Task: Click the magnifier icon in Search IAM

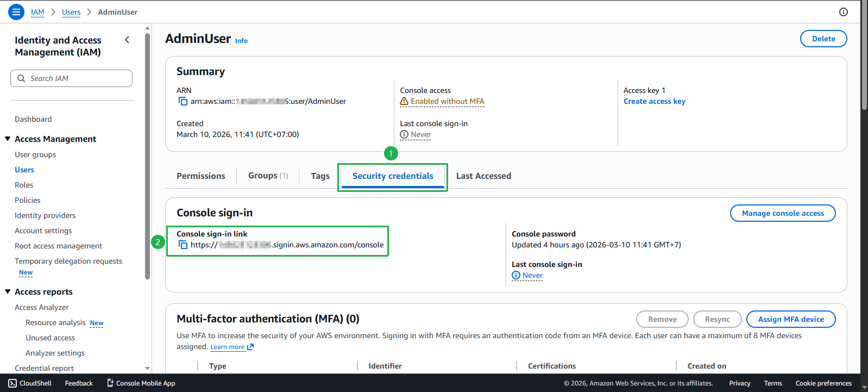Action: click(21, 78)
